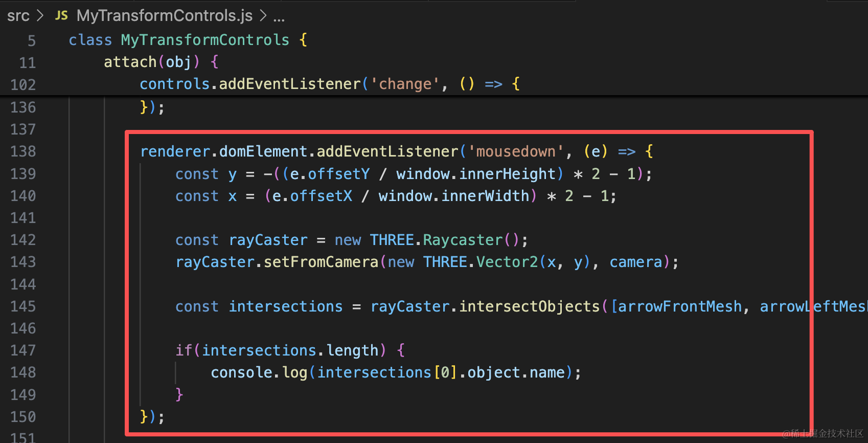Open the MyTransformControls.js breadcrumb item
The image size is (868, 443).
tap(165, 16)
